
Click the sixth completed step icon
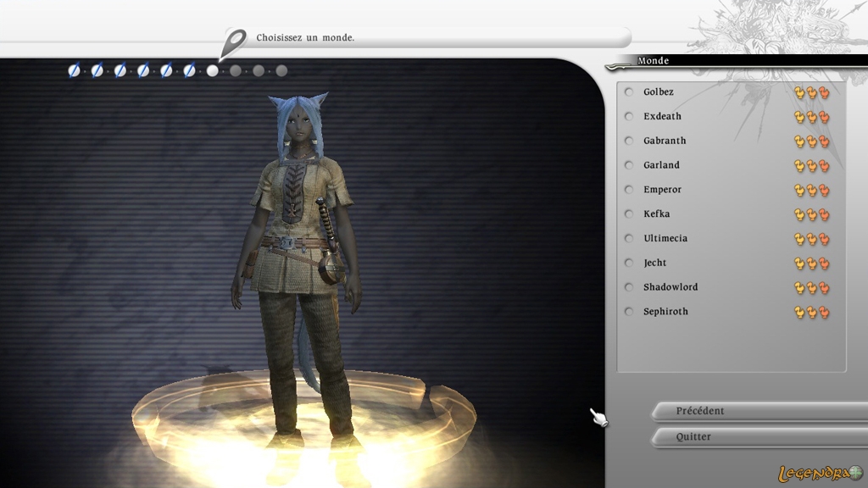(x=190, y=70)
